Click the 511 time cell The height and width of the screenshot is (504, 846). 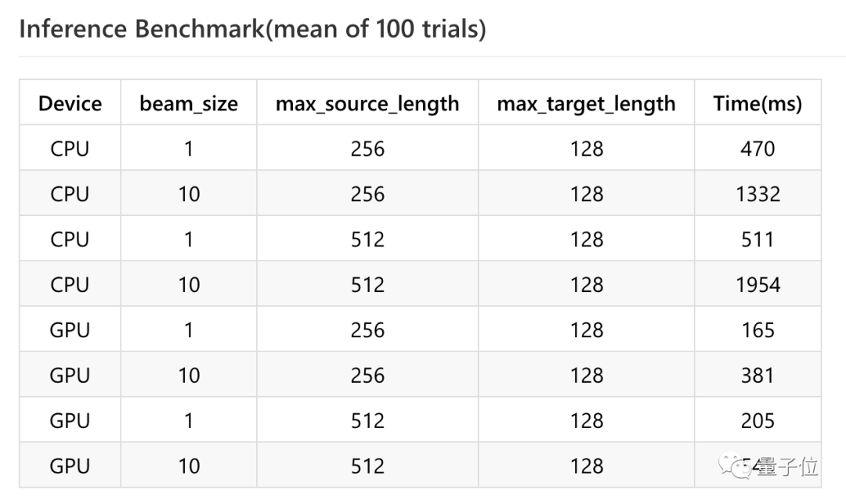tap(757, 239)
